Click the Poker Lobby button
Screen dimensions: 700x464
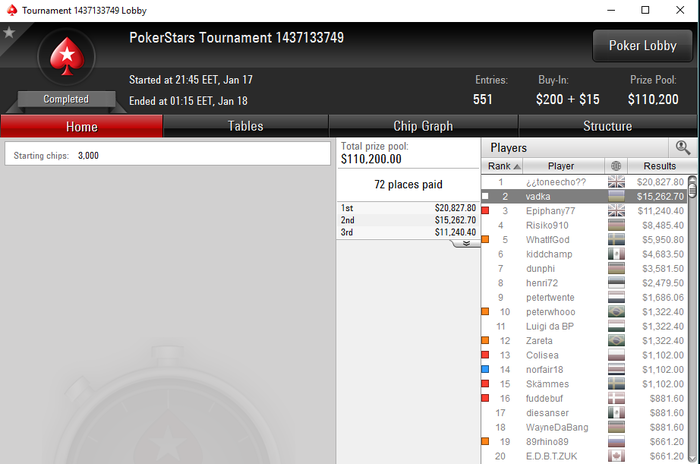tap(642, 46)
